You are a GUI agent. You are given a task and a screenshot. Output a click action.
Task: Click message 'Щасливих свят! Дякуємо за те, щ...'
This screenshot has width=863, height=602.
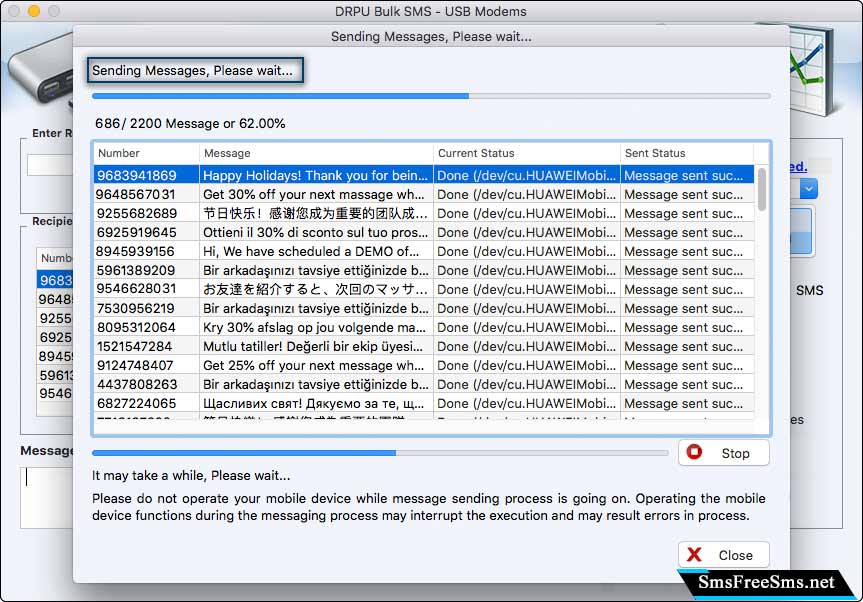click(x=314, y=403)
